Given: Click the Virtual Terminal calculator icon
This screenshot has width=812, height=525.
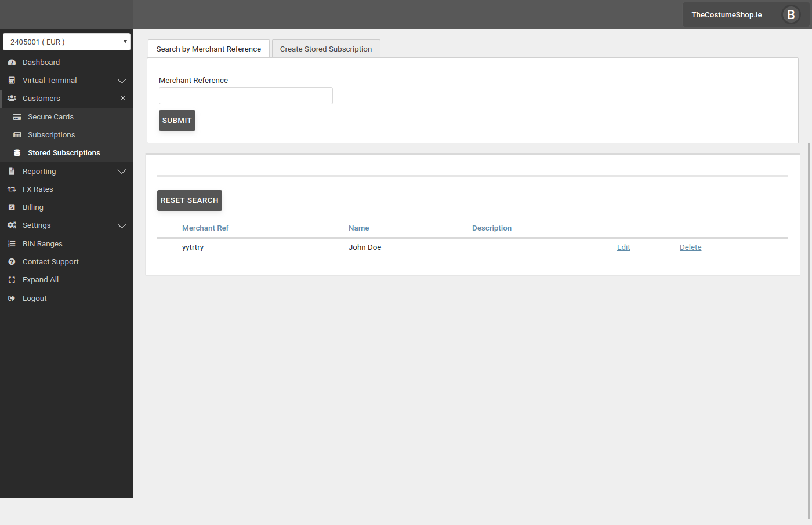Looking at the screenshot, I should point(12,81).
